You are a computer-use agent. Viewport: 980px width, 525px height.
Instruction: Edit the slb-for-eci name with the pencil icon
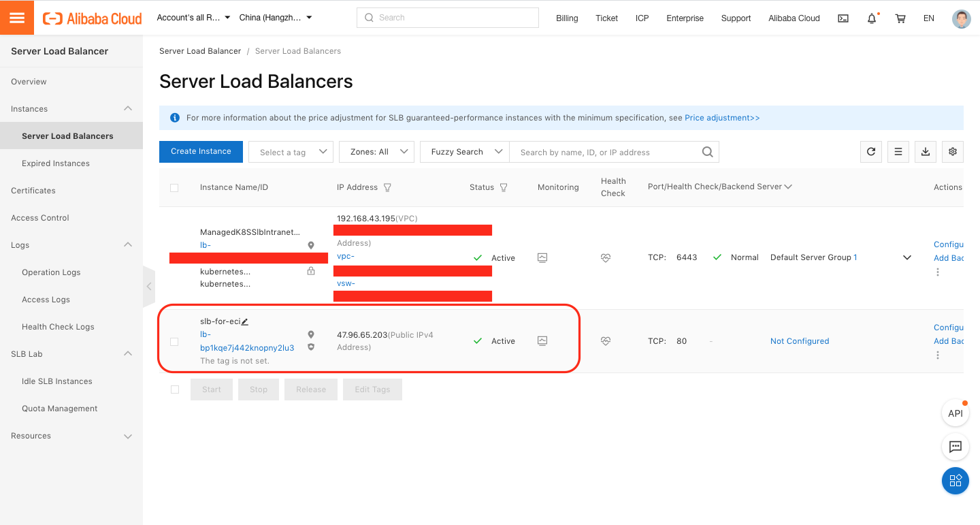(245, 321)
